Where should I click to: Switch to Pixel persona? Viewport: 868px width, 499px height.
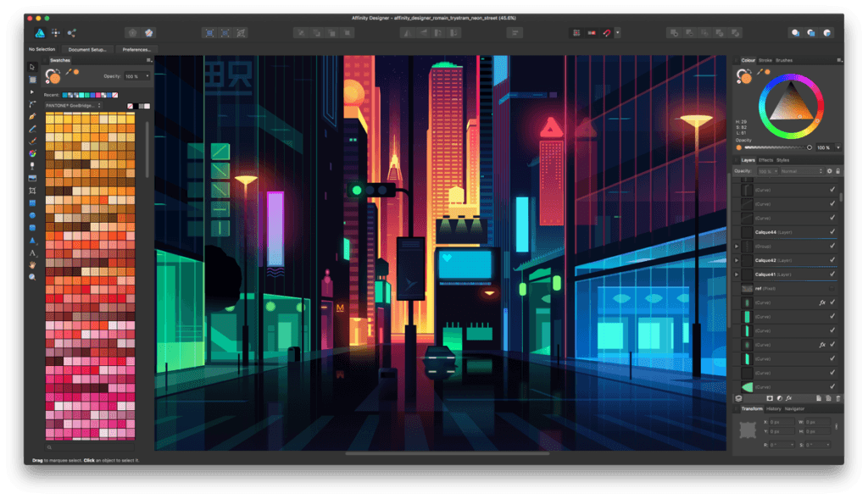[x=56, y=33]
